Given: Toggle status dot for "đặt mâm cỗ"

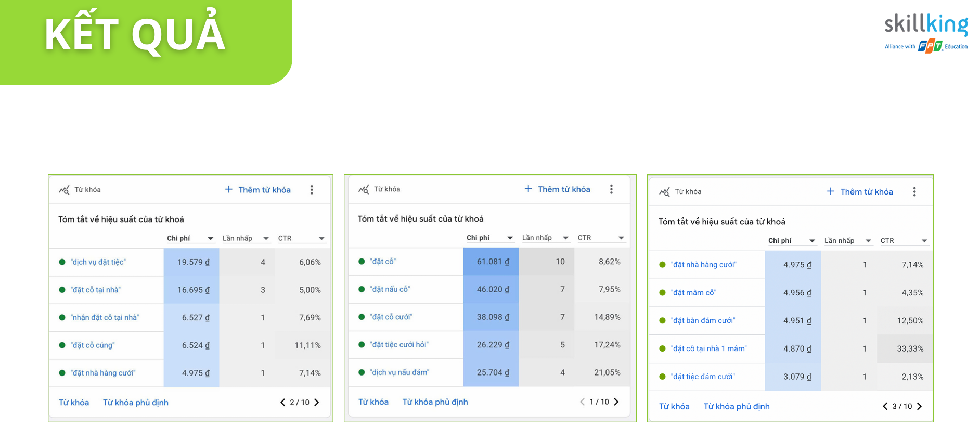Looking at the screenshot, I should 662,293.
